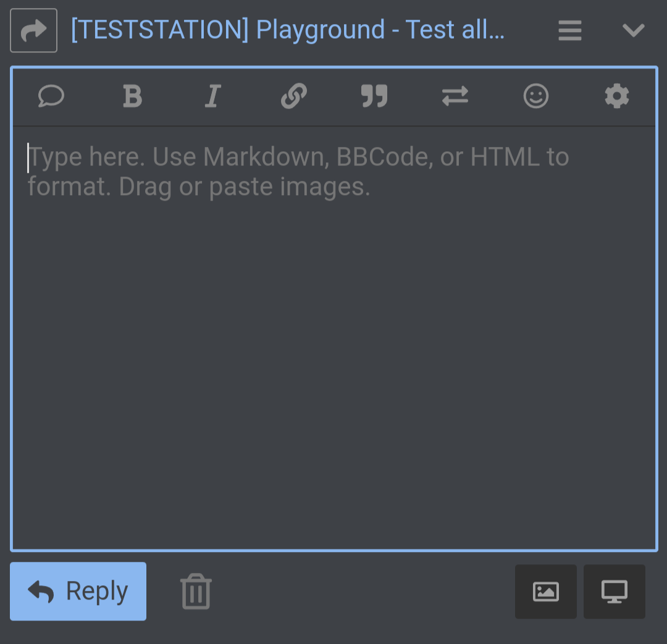667x644 pixels.
Task: Click the blank lower area of the editor
Action: [334, 383]
